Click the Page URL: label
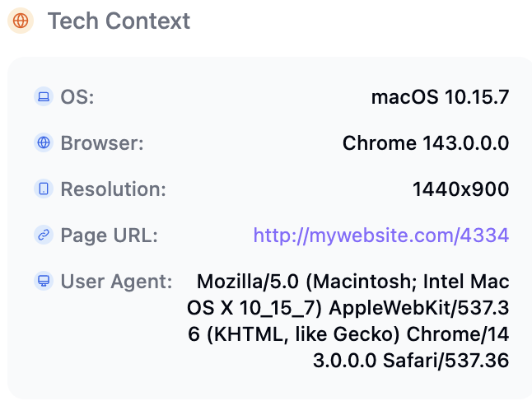532x401 pixels. click(x=109, y=235)
